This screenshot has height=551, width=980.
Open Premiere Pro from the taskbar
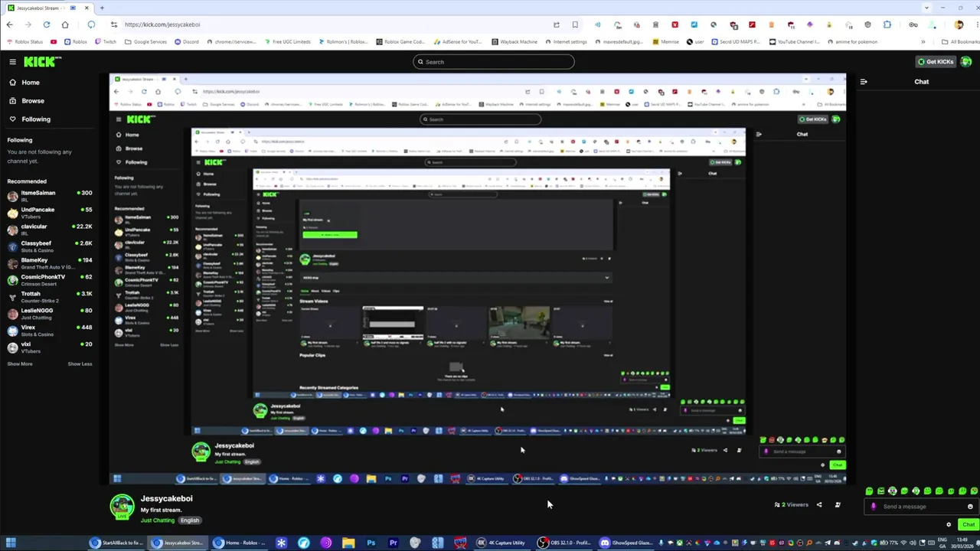393,543
